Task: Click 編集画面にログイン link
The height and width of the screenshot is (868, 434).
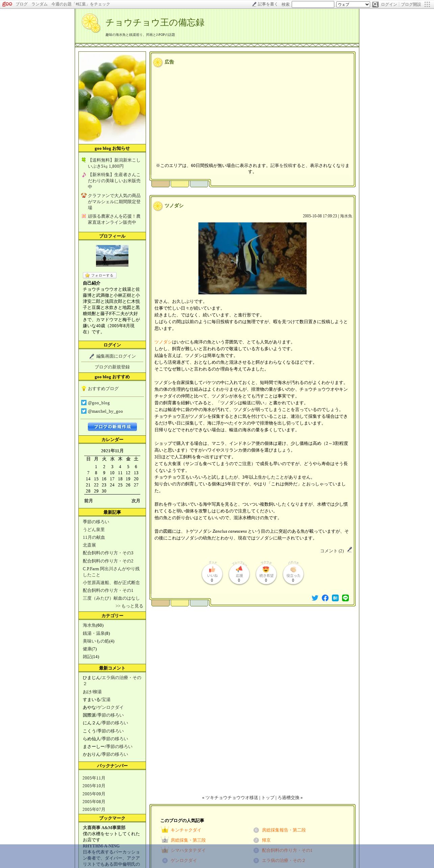Action: tap(116, 356)
